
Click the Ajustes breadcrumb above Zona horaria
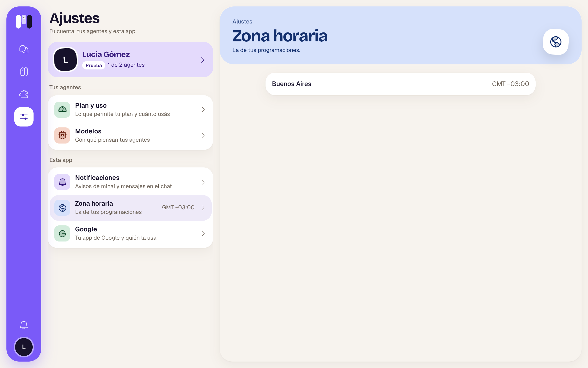pyautogui.click(x=242, y=21)
